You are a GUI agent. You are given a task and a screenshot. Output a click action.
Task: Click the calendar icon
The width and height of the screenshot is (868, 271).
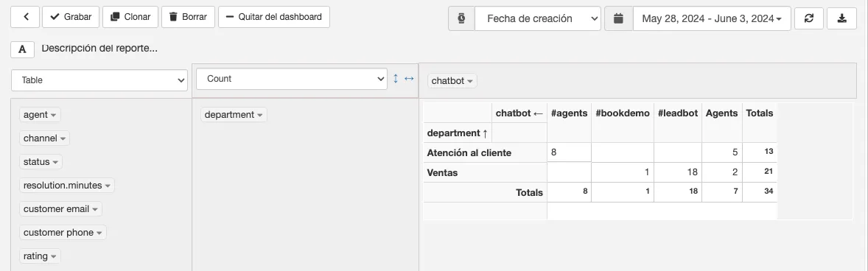coord(619,19)
